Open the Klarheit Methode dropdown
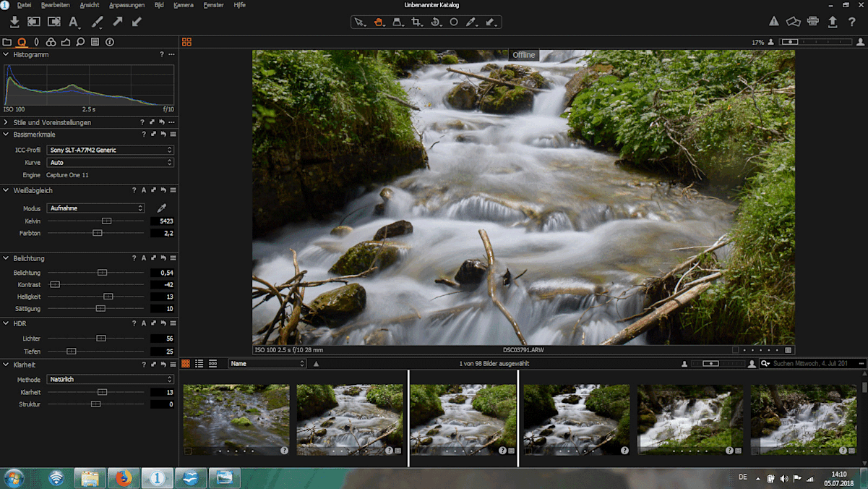The width and height of the screenshot is (868, 489). pos(110,378)
